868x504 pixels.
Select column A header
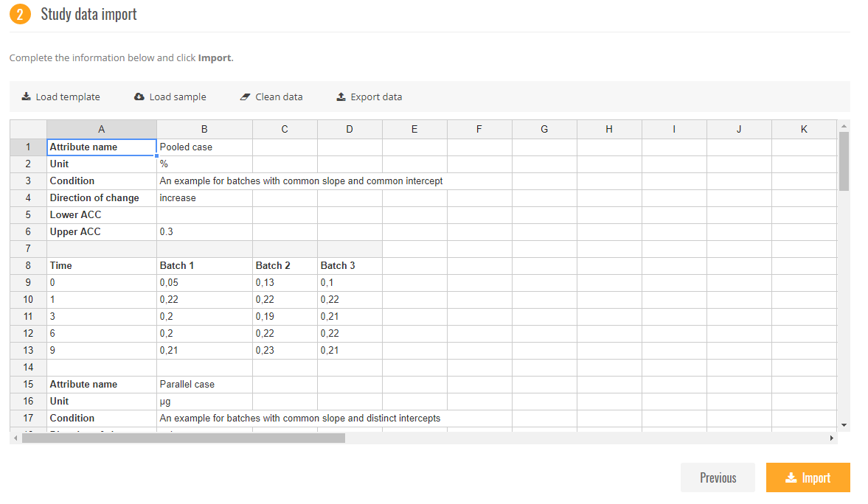101,130
